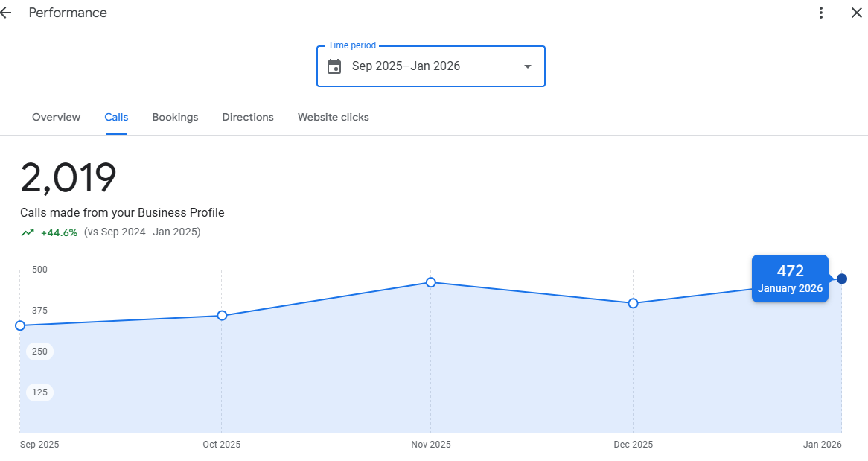The height and width of the screenshot is (461, 868).
Task: Open the Website clicks tab
Action: pyautogui.click(x=333, y=117)
